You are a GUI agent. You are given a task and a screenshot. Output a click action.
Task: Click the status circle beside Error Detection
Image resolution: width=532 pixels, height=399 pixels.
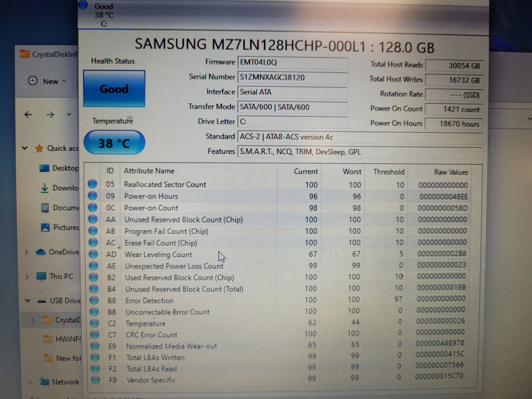click(x=94, y=300)
